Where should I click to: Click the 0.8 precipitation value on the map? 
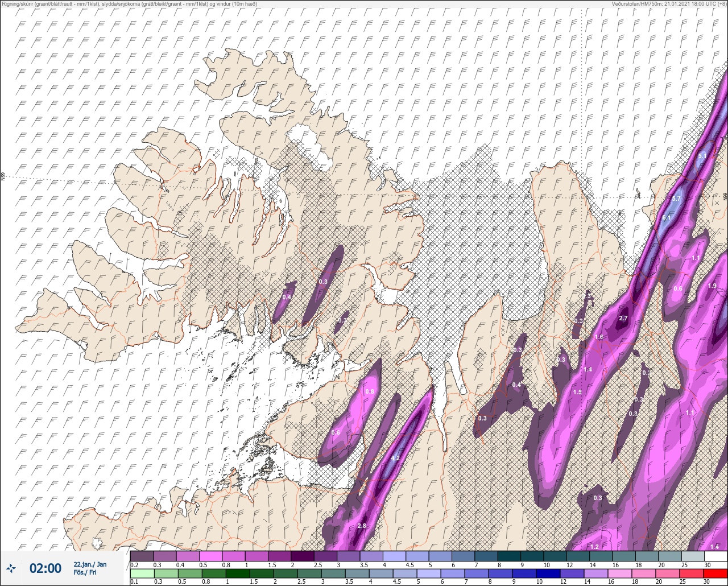pyautogui.click(x=370, y=391)
